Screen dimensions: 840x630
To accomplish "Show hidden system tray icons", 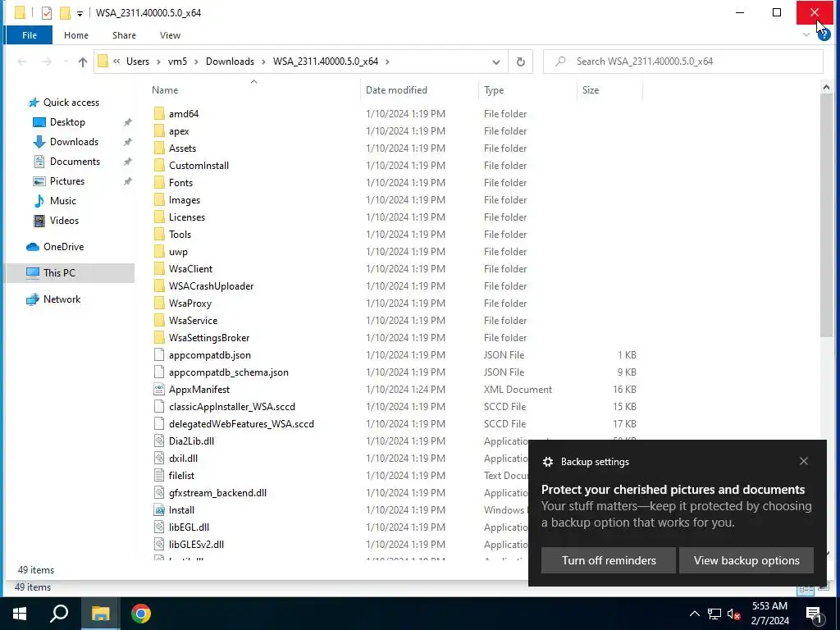I will [x=694, y=614].
